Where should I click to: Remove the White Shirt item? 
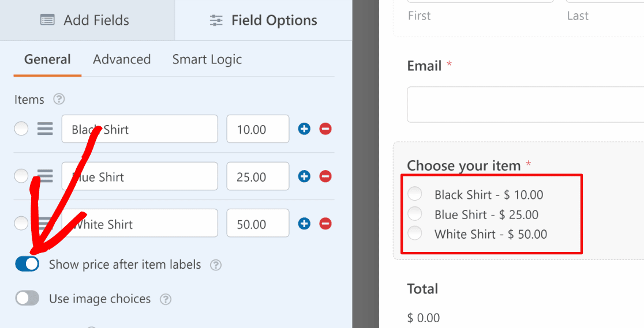coord(325,224)
